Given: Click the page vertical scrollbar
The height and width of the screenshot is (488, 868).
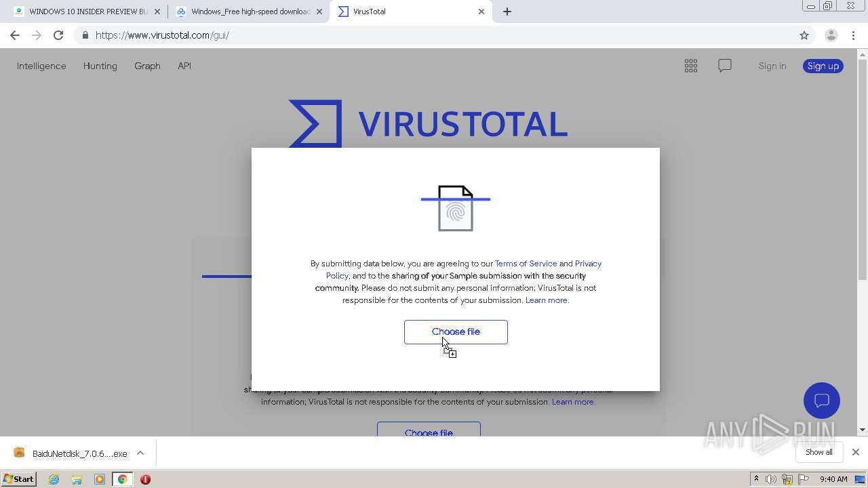Looking at the screenshot, I should pos(863,169).
